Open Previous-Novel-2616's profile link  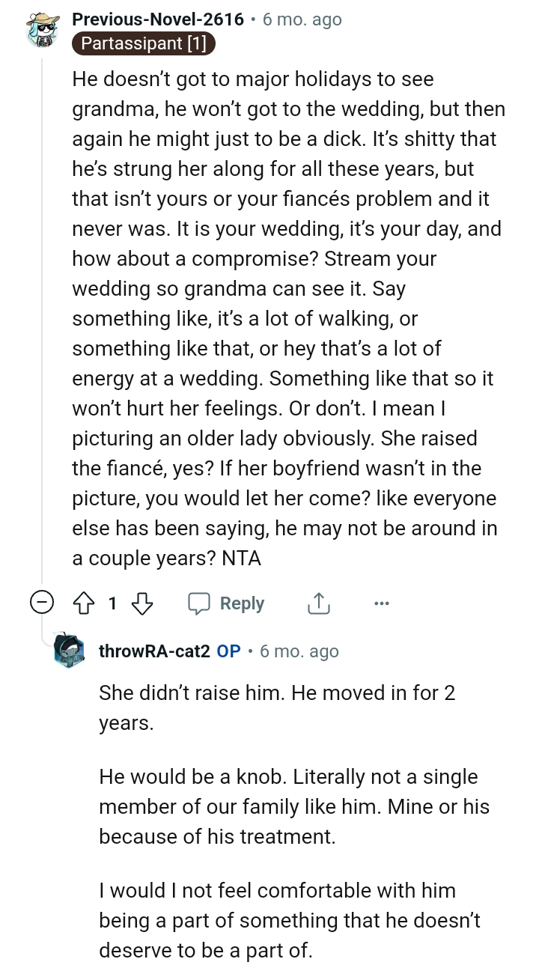coord(159,19)
